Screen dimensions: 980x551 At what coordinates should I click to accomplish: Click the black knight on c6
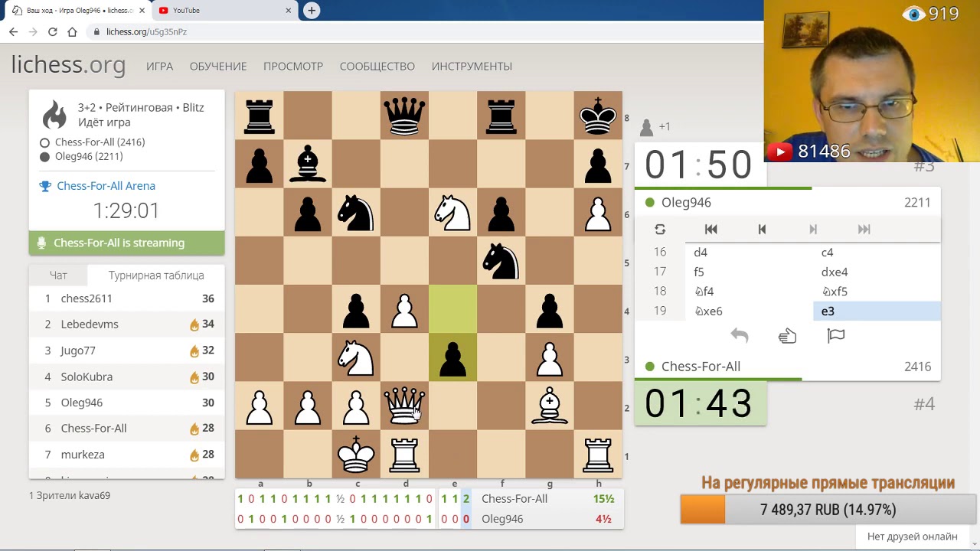tap(356, 212)
